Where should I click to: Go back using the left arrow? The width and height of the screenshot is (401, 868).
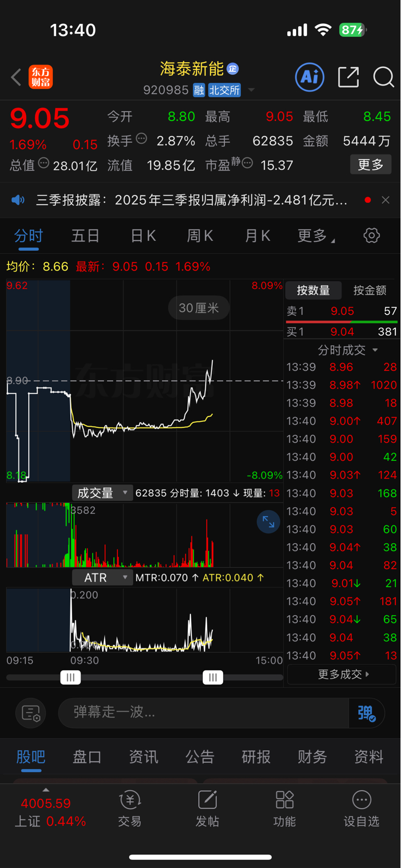pyautogui.click(x=16, y=77)
